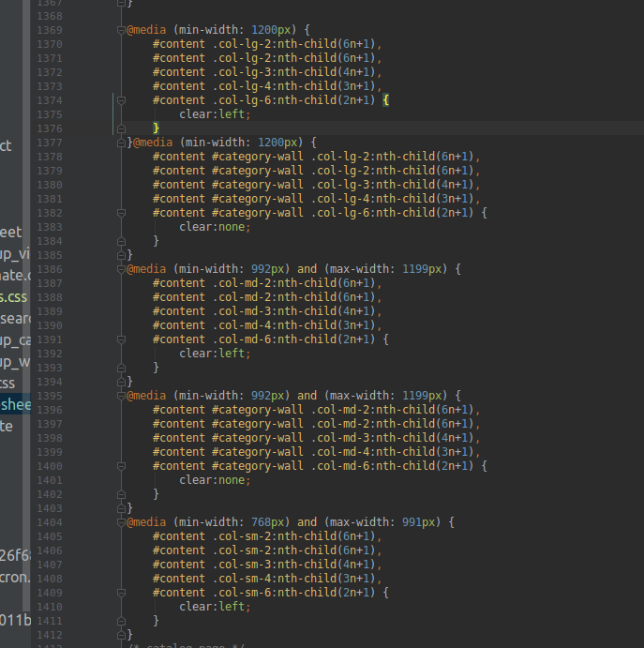Click '.col-lg-4:nth-child(3n+1)' on line 1373
This screenshot has width=644, height=648.
point(293,86)
